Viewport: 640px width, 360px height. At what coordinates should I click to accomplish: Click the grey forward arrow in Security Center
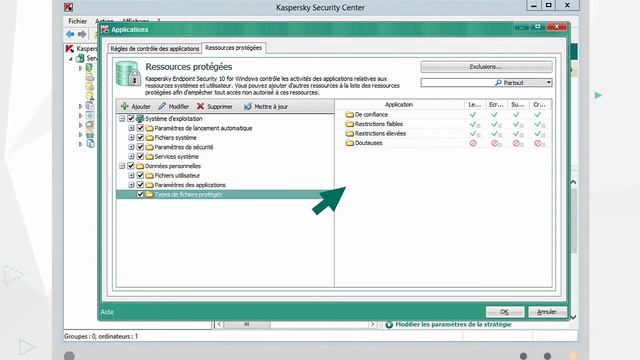click(x=82, y=34)
